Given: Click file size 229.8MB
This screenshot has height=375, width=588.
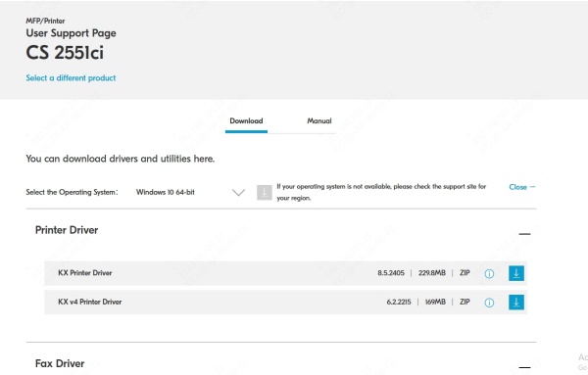Looking at the screenshot, I should coord(432,273).
